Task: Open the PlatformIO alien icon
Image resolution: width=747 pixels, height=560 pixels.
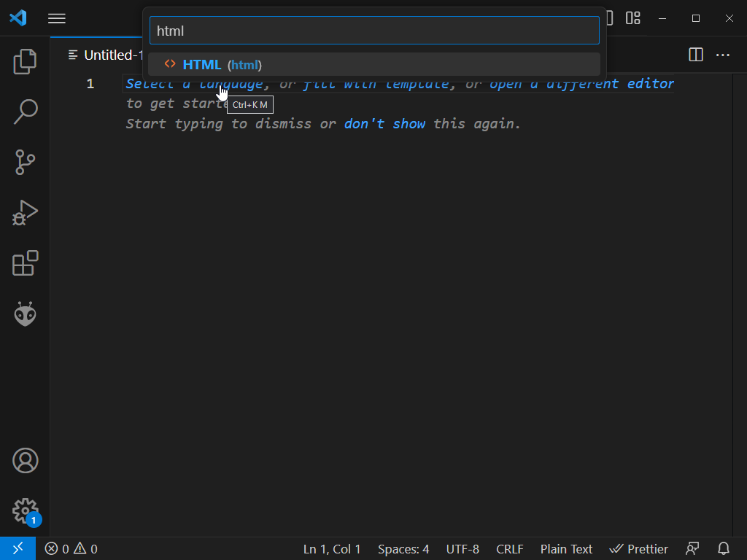Action: [25, 314]
